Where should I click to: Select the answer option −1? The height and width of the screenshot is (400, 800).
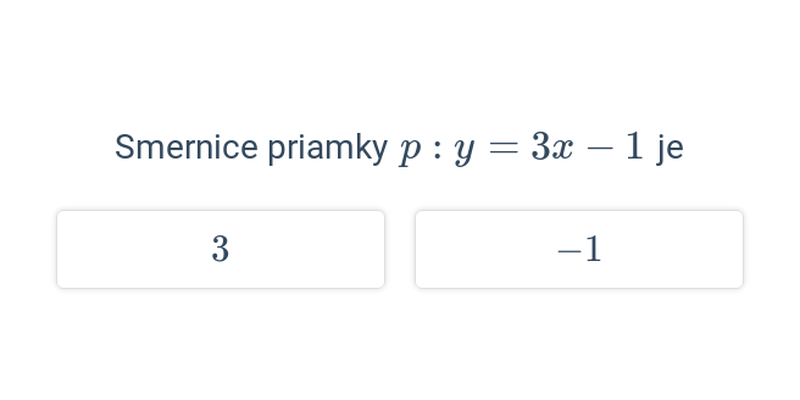click(x=579, y=249)
